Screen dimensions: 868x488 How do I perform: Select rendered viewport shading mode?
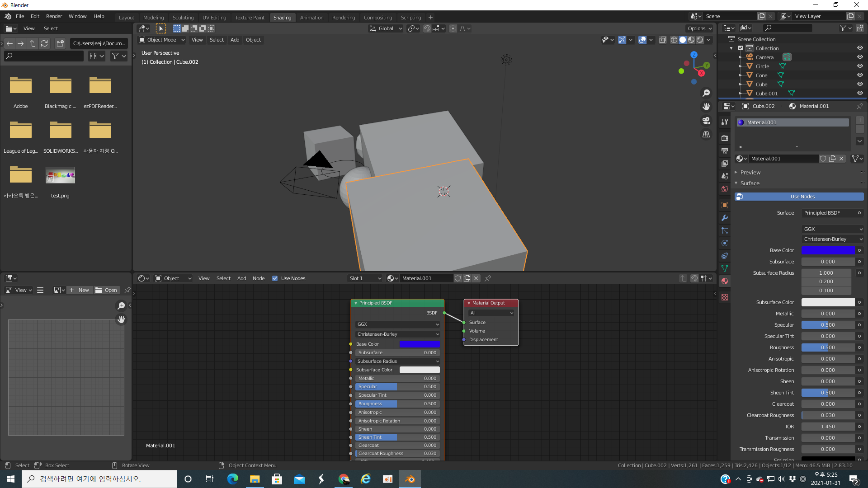700,40
